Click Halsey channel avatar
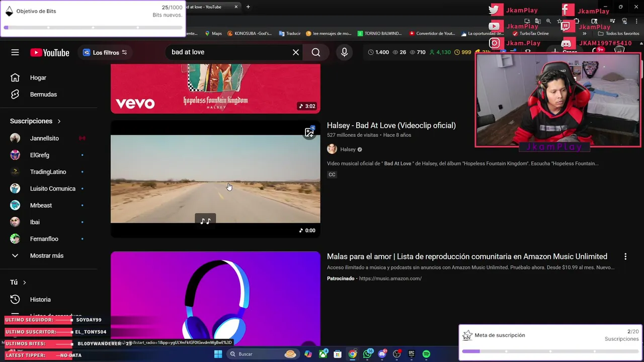 tap(332, 149)
